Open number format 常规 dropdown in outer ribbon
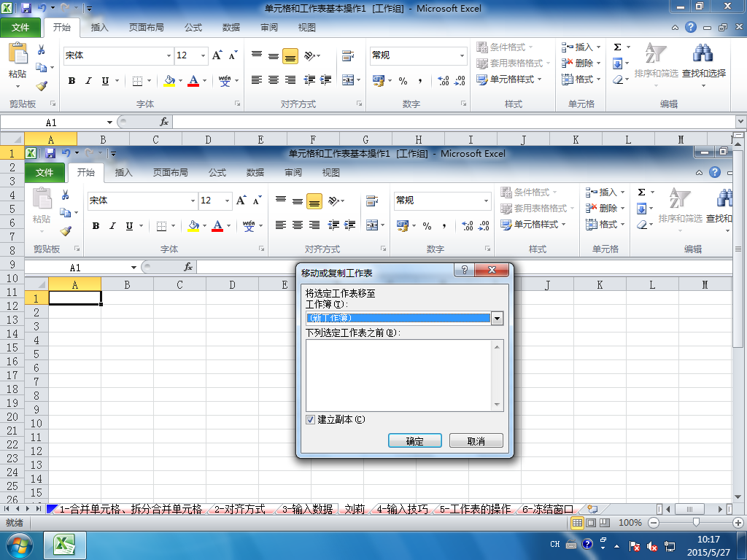This screenshot has height=560, width=747. [x=462, y=55]
